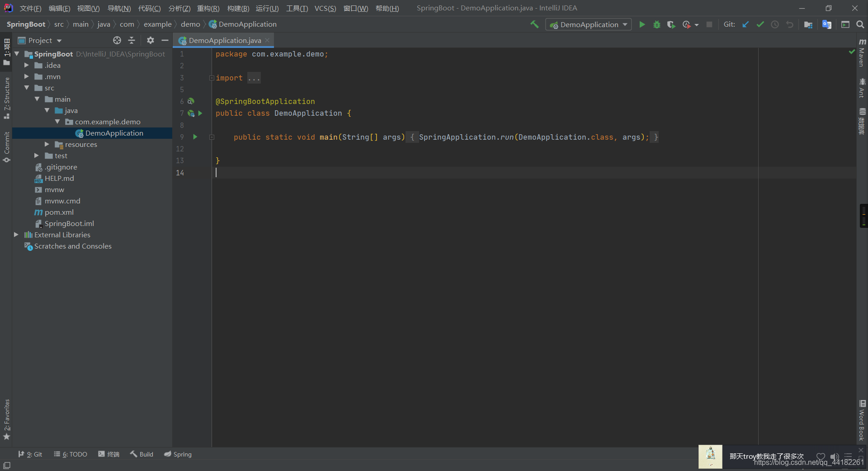Viewport: 868px width, 471px height.
Task: Open the VCS menu
Action: (325, 8)
